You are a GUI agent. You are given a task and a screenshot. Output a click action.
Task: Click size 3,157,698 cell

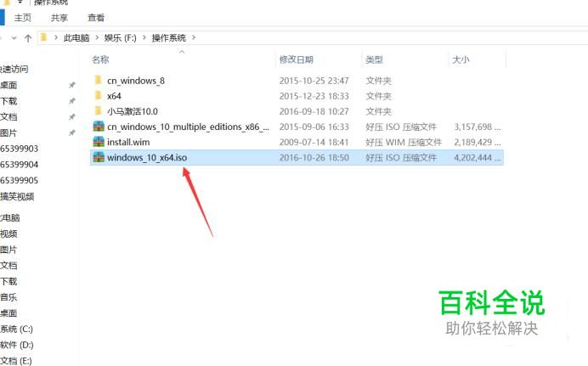pyautogui.click(x=478, y=127)
